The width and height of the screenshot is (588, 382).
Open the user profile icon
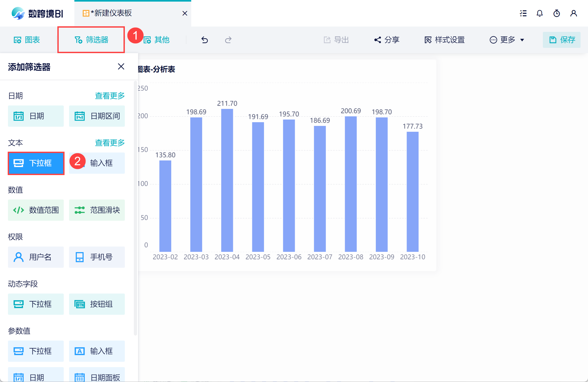(573, 13)
